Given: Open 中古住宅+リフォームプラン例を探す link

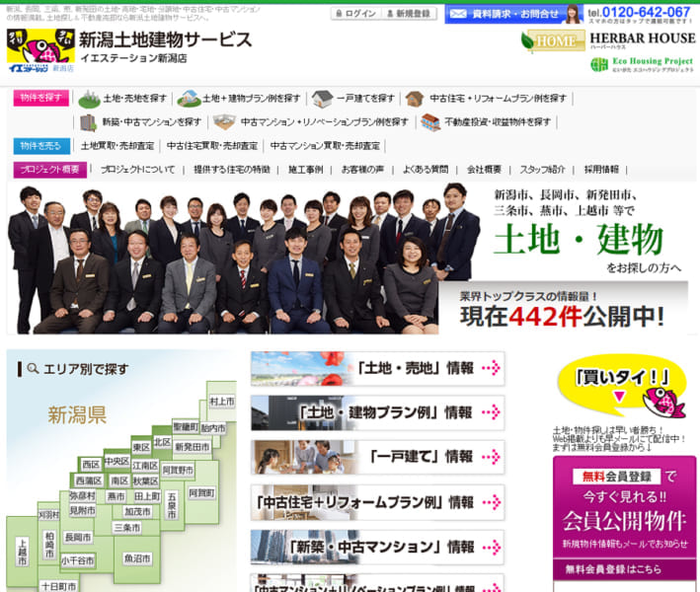Looking at the screenshot, I should [x=498, y=98].
